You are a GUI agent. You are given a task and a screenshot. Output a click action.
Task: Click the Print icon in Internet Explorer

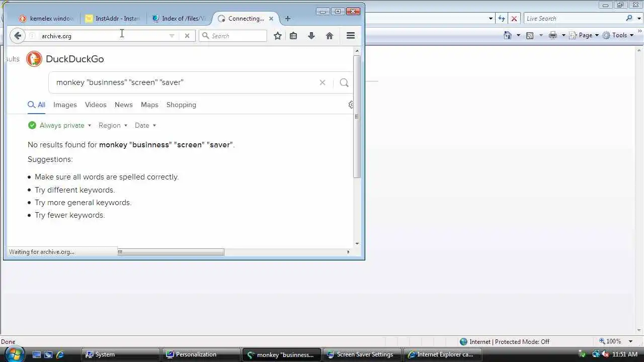(x=553, y=35)
